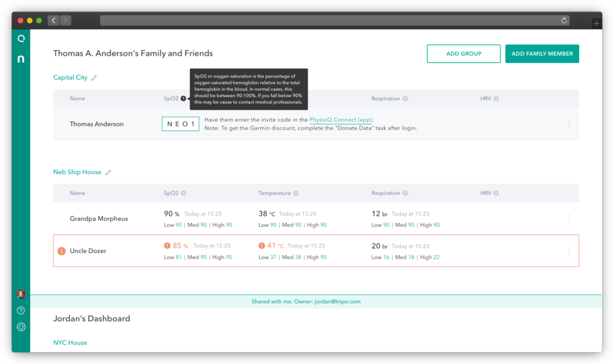Click SpO2 info icon in Capital City table

click(183, 99)
